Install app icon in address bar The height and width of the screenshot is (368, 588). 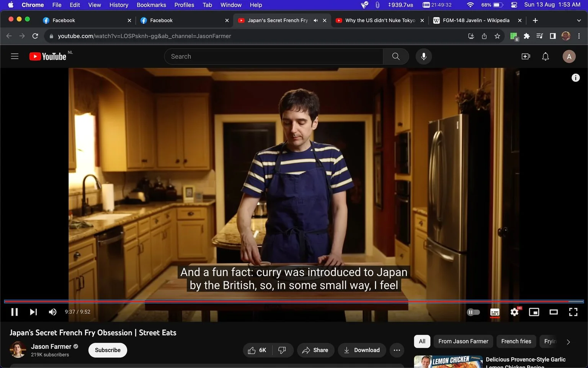tap(471, 36)
